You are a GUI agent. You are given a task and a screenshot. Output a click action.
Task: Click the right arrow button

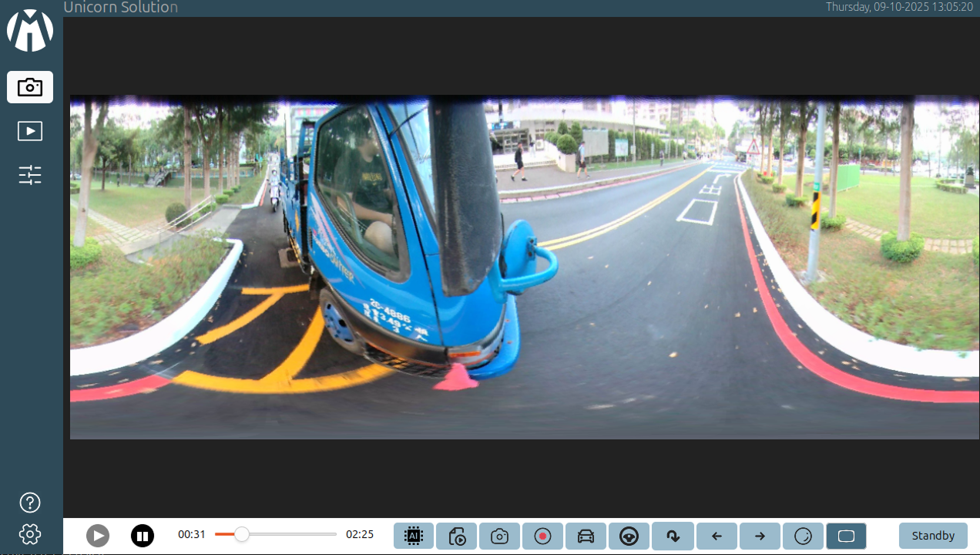click(x=760, y=536)
